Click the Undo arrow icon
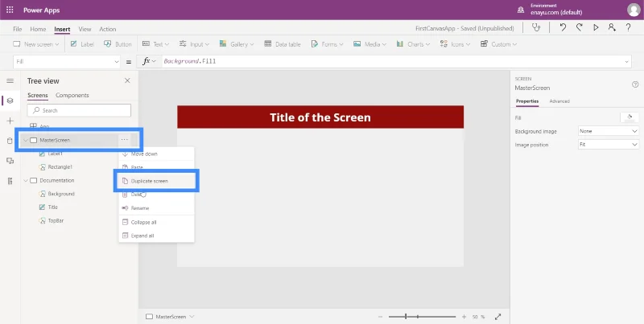The image size is (644, 324). click(563, 28)
